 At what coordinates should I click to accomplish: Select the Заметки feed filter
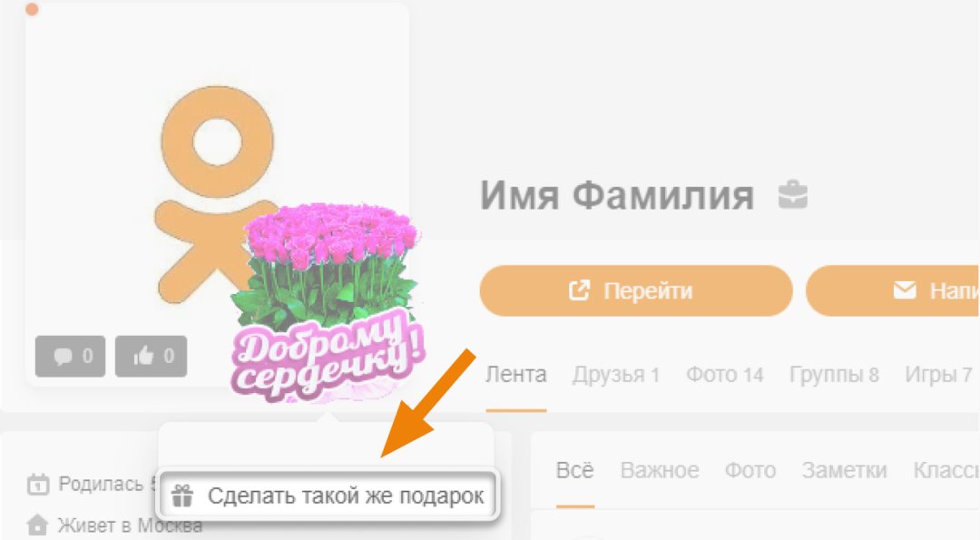point(845,470)
